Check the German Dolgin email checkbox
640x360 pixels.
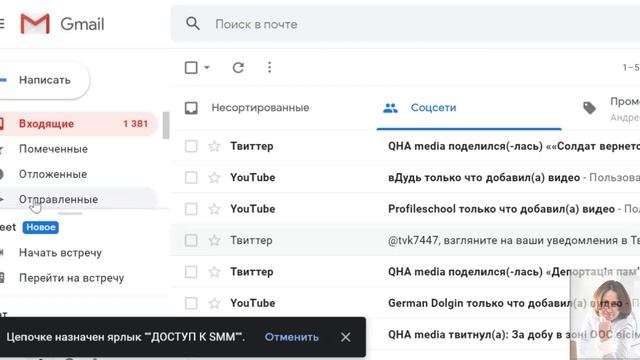pyautogui.click(x=191, y=303)
